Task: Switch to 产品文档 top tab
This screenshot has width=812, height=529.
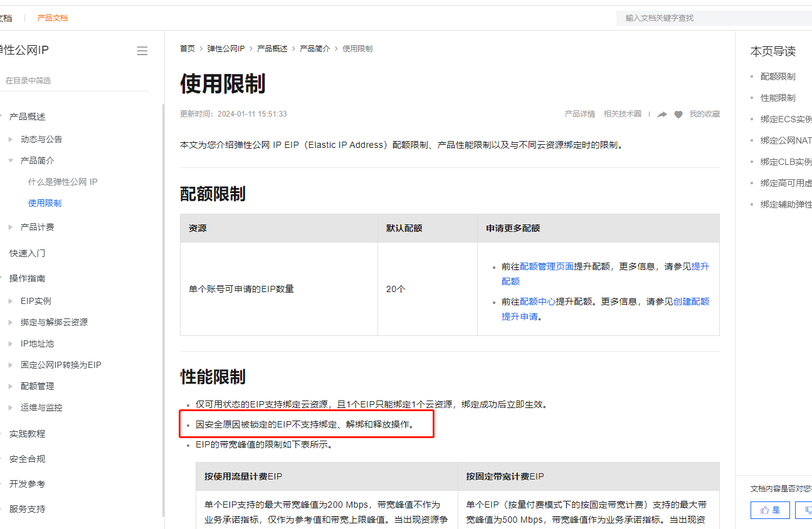Action: coord(53,18)
